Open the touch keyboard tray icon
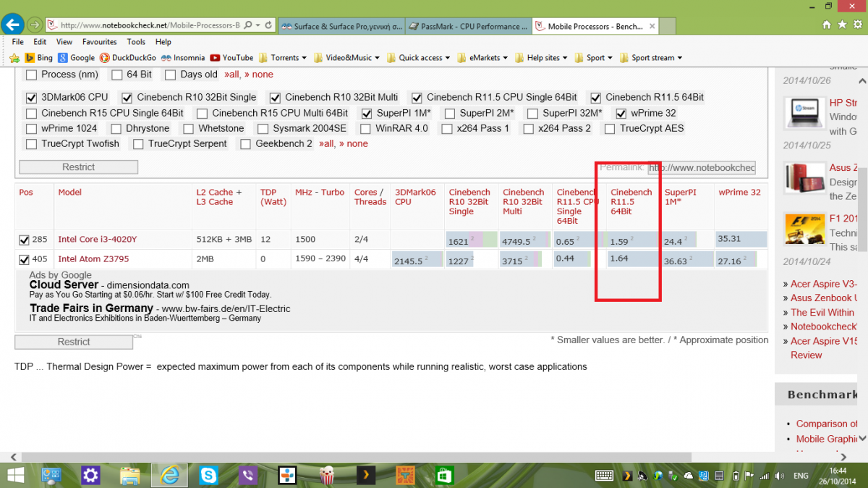This screenshot has width=868, height=488. tap(605, 476)
